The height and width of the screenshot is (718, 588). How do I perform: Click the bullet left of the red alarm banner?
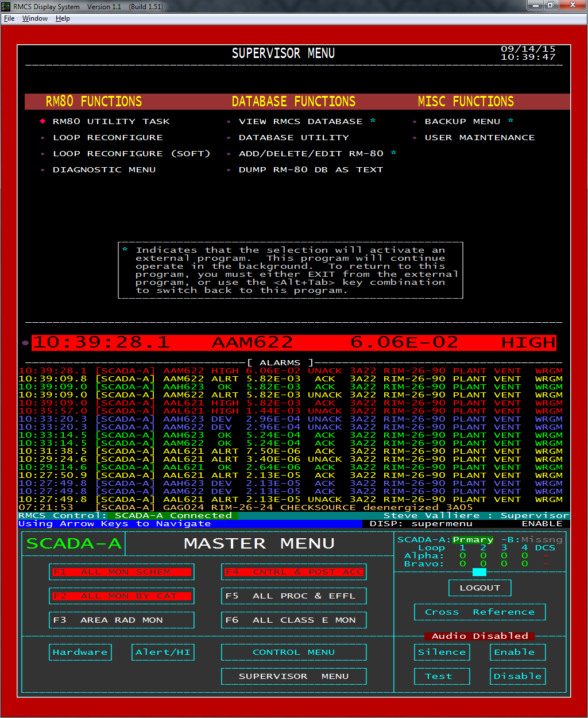click(25, 343)
